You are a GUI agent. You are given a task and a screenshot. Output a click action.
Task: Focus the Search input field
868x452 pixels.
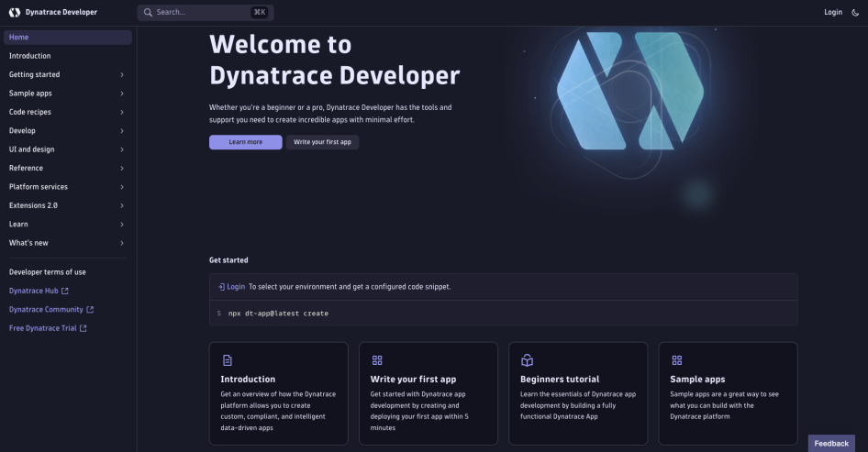tap(206, 12)
